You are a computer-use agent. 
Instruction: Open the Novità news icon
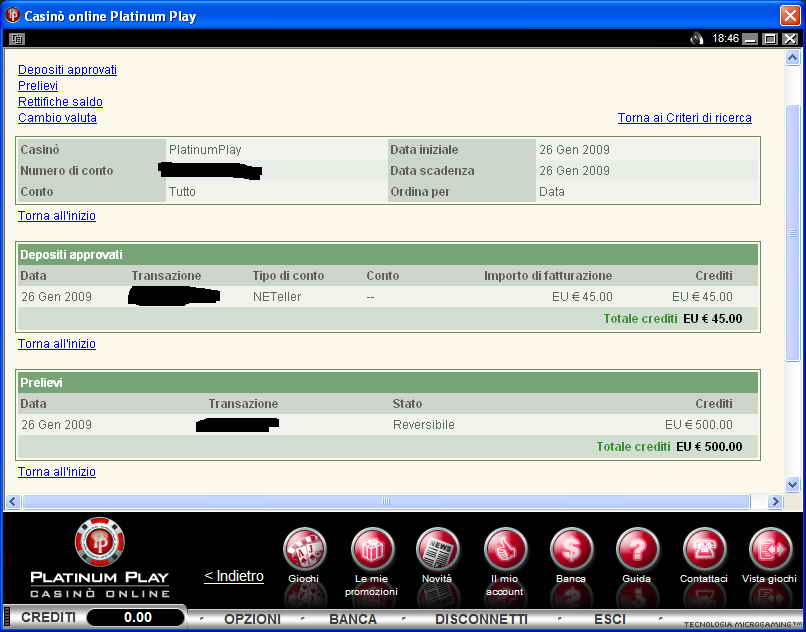(x=437, y=550)
